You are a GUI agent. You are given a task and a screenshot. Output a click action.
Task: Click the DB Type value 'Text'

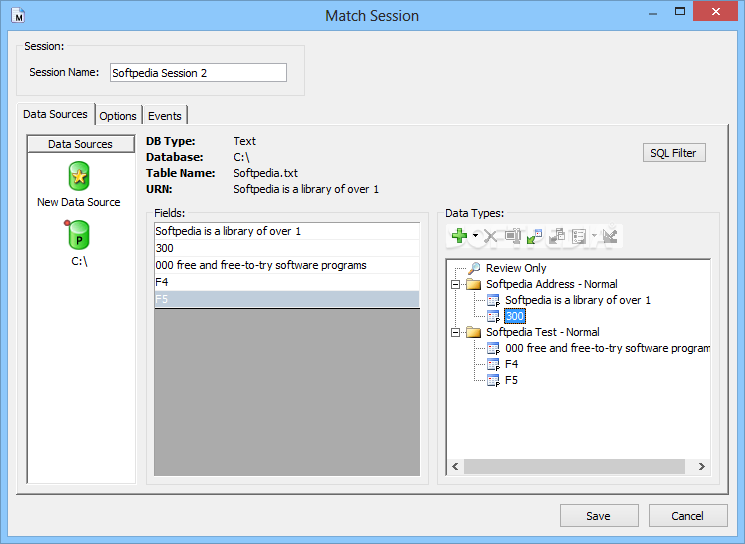[x=244, y=141]
